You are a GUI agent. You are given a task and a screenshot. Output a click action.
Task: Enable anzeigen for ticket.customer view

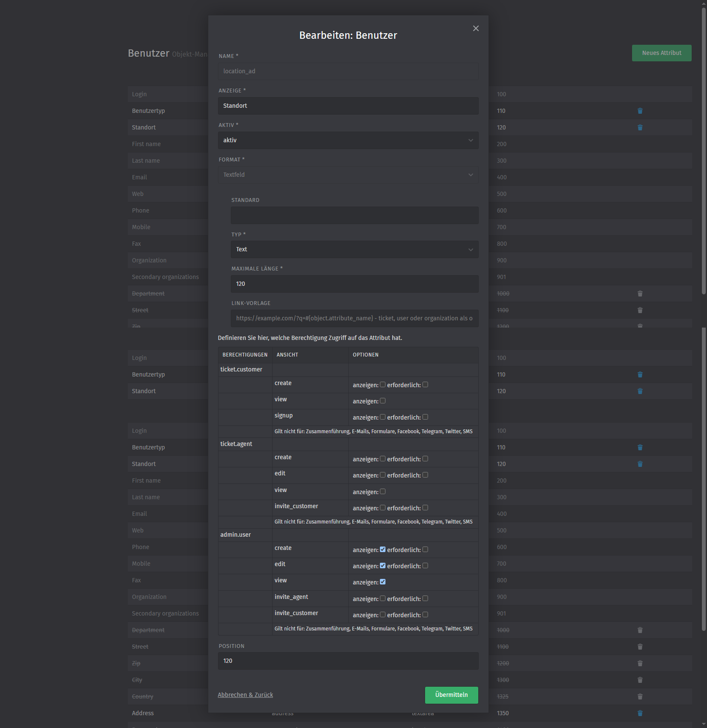tap(382, 401)
